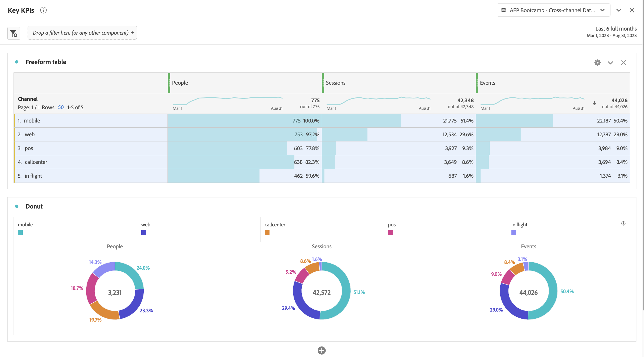This screenshot has height=357, width=644.
Task: Collapse the Key KPIs panel chevron
Action: [619, 10]
